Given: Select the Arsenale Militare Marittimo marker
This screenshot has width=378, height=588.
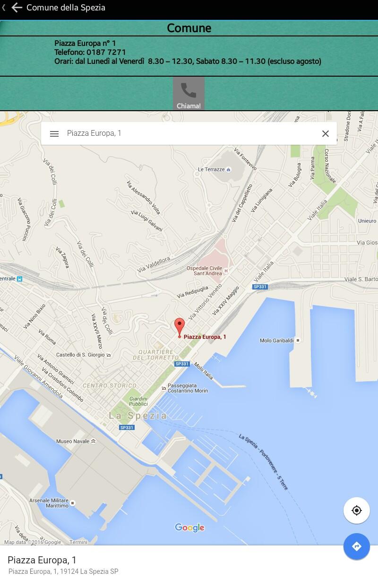Looking at the screenshot, I should 72,501.
